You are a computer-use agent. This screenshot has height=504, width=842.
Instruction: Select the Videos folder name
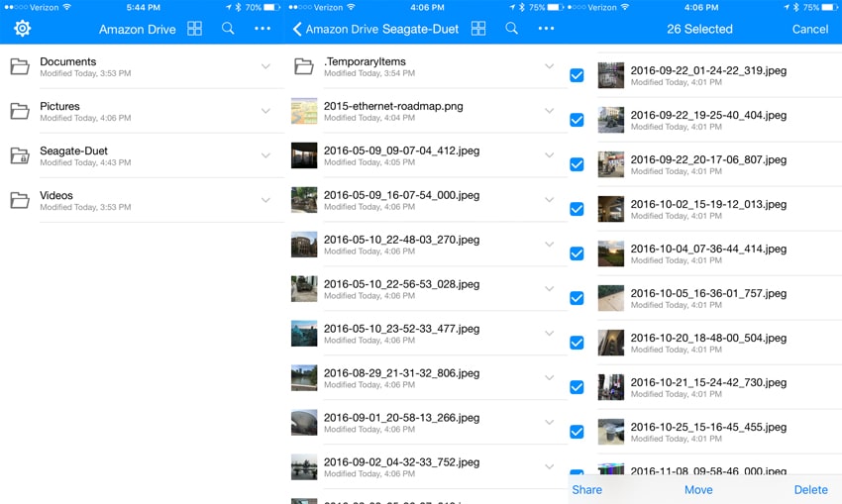(x=56, y=195)
